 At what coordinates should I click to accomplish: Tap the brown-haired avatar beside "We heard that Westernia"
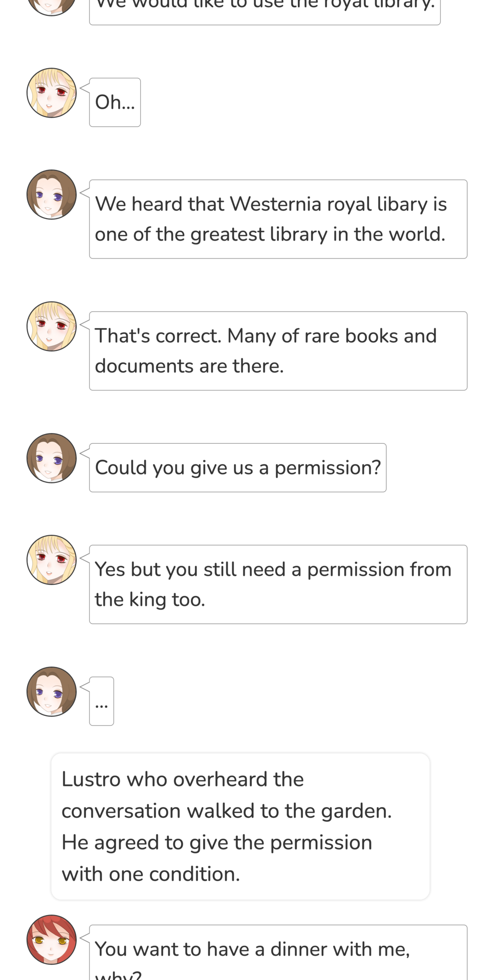pyautogui.click(x=51, y=194)
